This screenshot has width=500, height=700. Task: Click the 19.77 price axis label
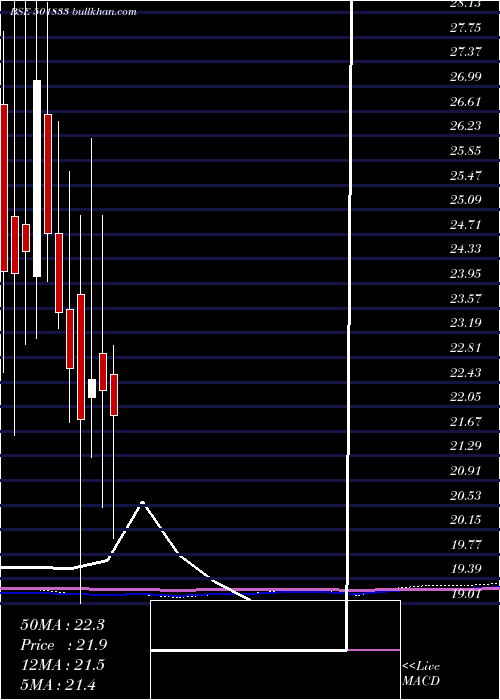click(x=465, y=545)
